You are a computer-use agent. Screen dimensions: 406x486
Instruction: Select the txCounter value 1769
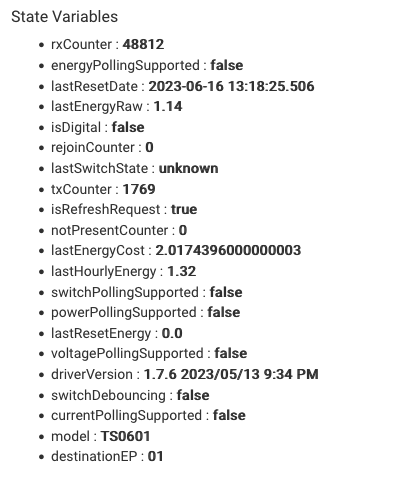(139, 189)
